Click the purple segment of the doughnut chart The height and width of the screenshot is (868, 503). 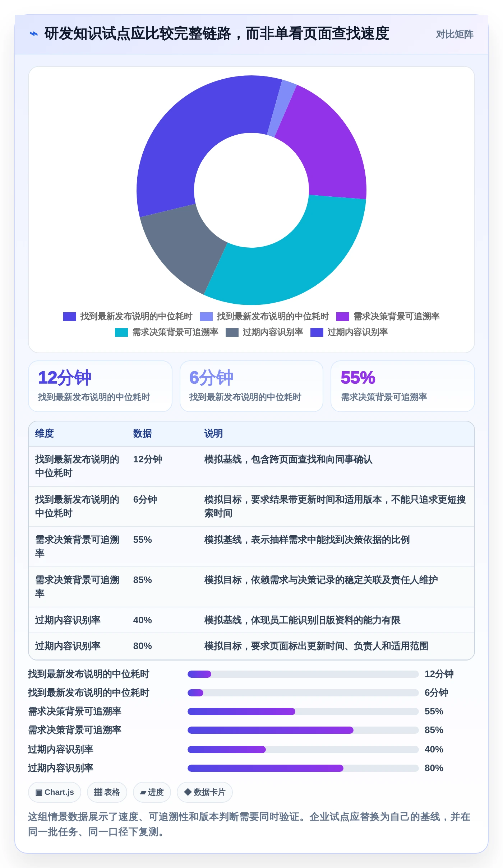(x=325, y=147)
